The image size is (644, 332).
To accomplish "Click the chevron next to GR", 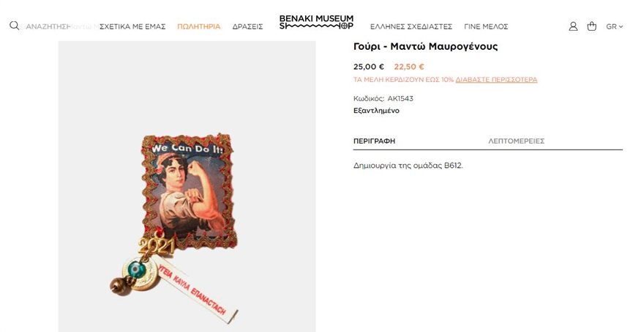I will 621,26.
